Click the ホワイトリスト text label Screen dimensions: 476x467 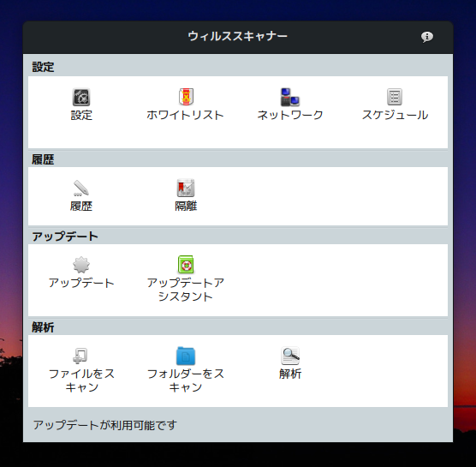(186, 115)
